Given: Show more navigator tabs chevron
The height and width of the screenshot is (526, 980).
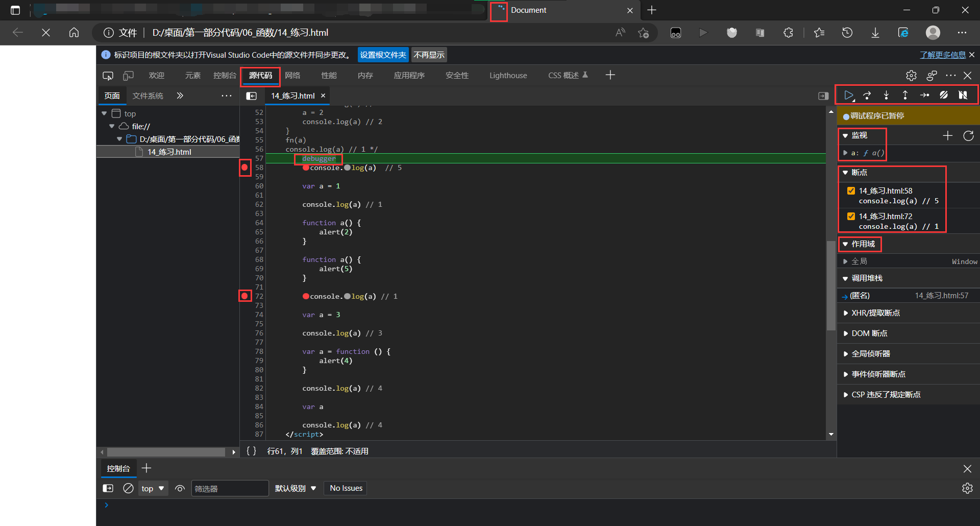Looking at the screenshot, I should point(180,95).
